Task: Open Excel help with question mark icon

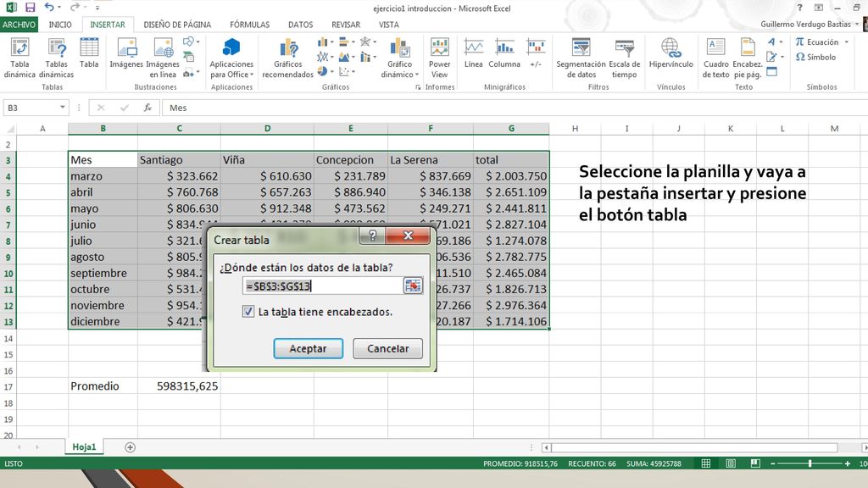Action: pos(799,8)
